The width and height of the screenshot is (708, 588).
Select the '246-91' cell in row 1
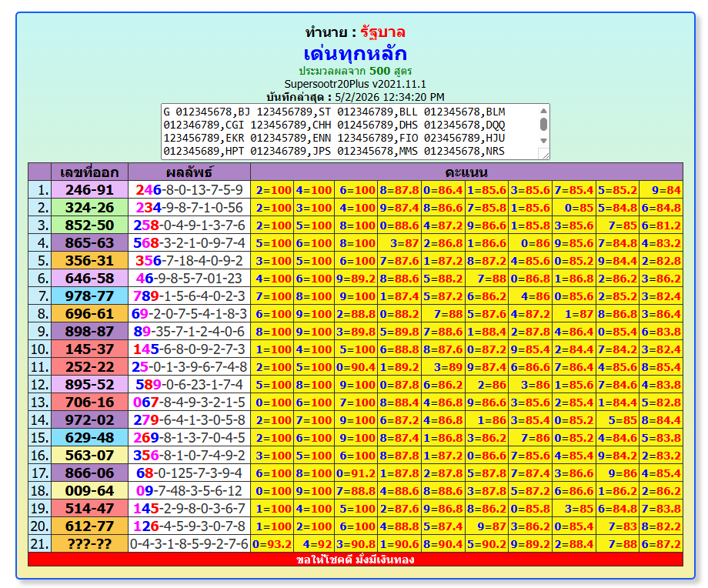pyautogui.click(x=89, y=189)
